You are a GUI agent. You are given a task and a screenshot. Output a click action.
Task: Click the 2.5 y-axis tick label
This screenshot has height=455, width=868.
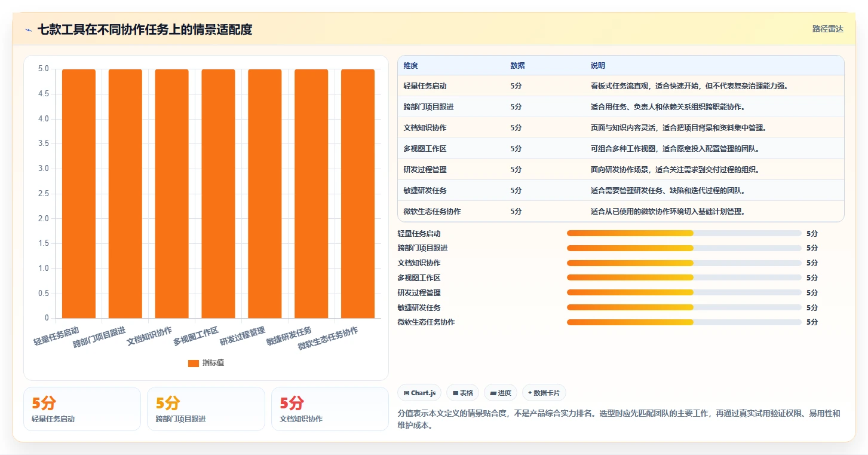44,194
